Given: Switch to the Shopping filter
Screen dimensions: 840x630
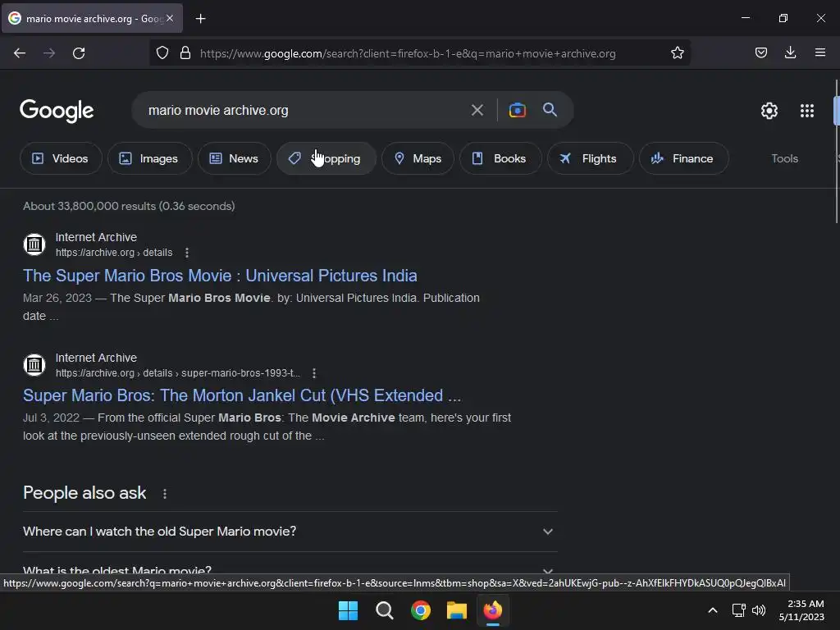Looking at the screenshot, I should click(x=326, y=158).
